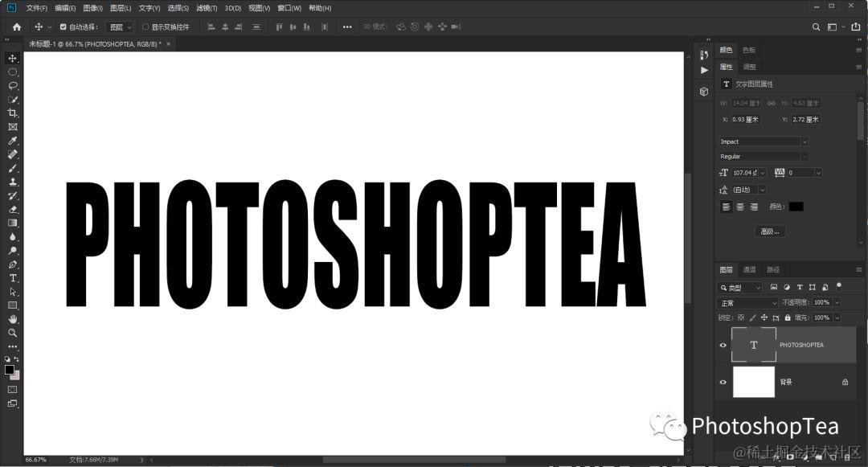The width and height of the screenshot is (868, 467).
Task: Select the Pen tool
Action: pyautogui.click(x=12, y=264)
